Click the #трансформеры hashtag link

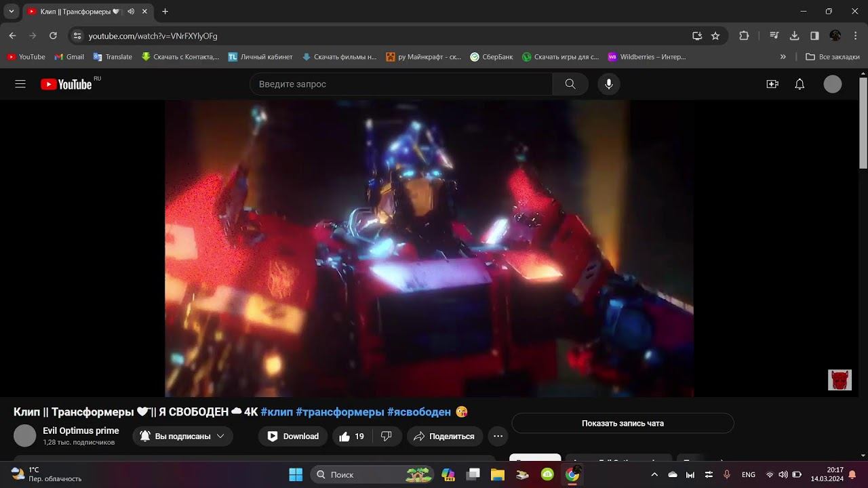pyautogui.click(x=340, y=412)
